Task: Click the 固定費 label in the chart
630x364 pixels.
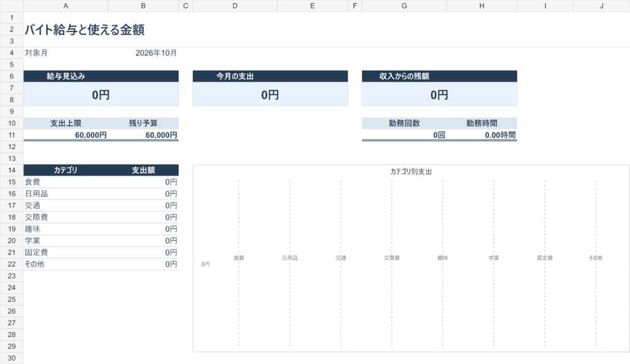Action: pyautogui.click(x=544, y=258)
